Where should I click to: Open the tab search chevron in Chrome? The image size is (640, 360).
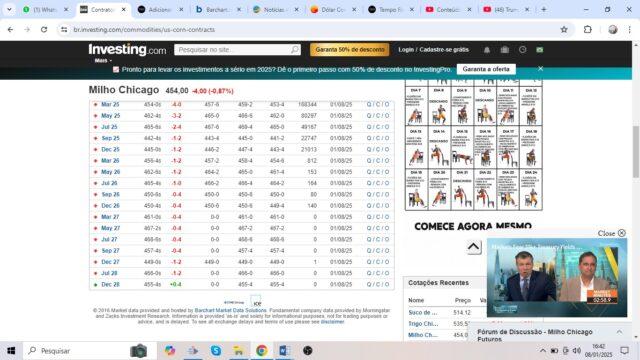[x=9, y=9]
